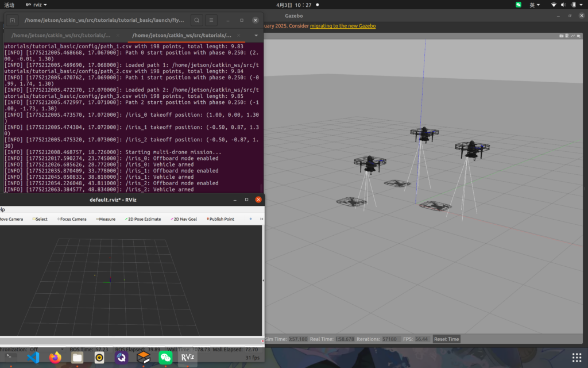Select the Publish Point tool
Image resolution: width=588 pixels, height=368 pixels.
click(220, 219)
